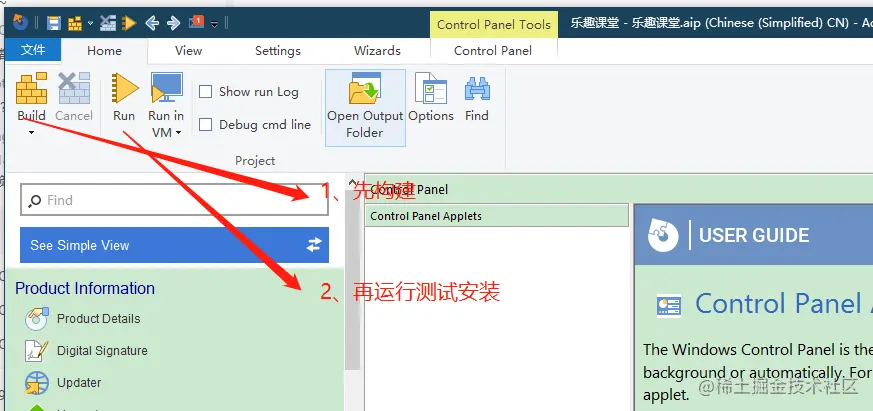
Task: Enable Debug cmd line checkbox
Action: point(205,124)
